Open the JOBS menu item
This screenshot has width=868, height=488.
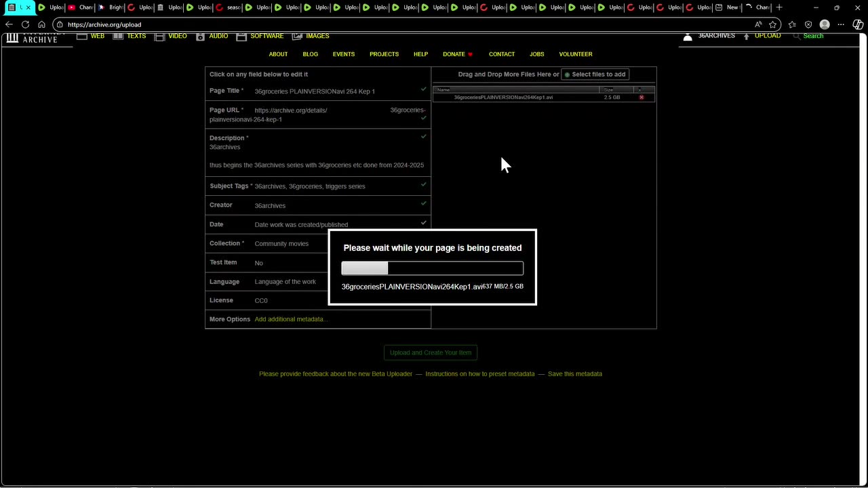536,54
